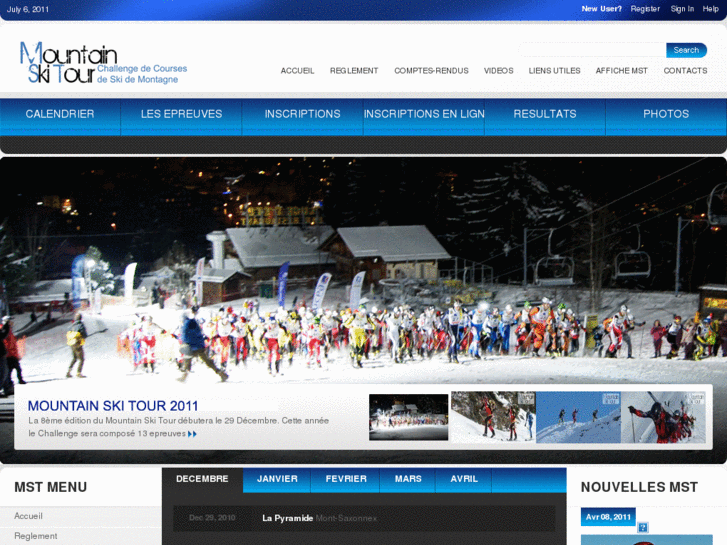
Task: Go to INSCRIPTIONS EN LIGNE section
Action: tap(424, 117)
